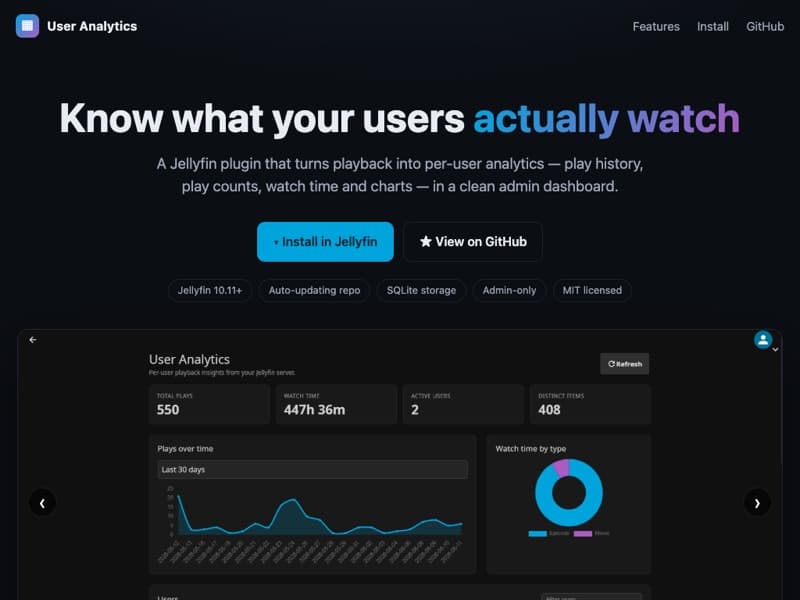The height and width of the screenshot is (600, 800).
Task: Click the back arrow in dashboard preview
Action: pyautogui.click(x=33, y=340)
